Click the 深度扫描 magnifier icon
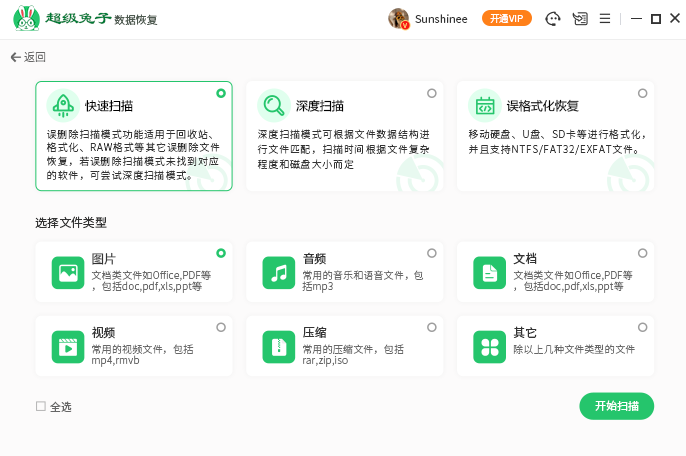The width and height of the screenshot is (686, 456). [274, 105]
